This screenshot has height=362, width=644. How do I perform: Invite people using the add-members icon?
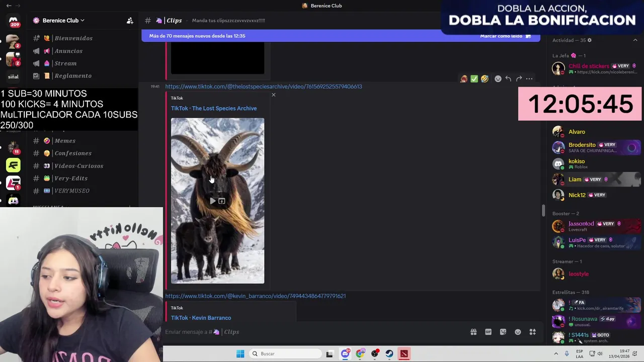(130, 21)
